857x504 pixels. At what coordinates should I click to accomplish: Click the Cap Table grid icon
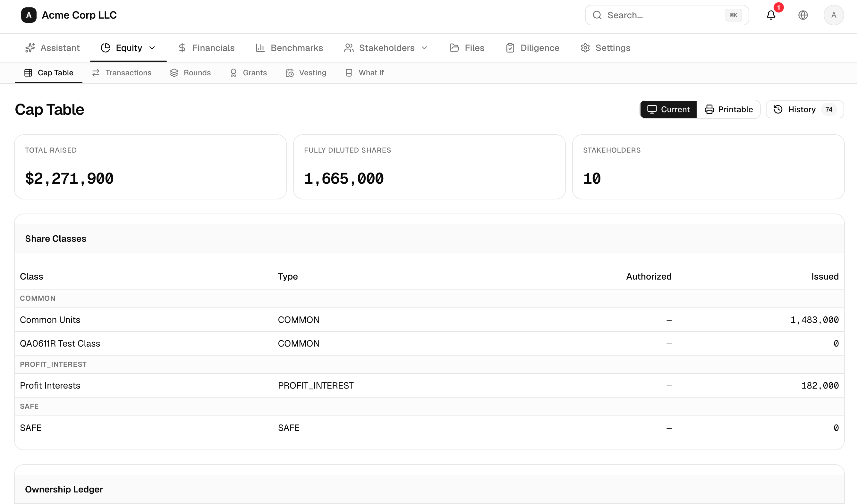tap(28, 73)
